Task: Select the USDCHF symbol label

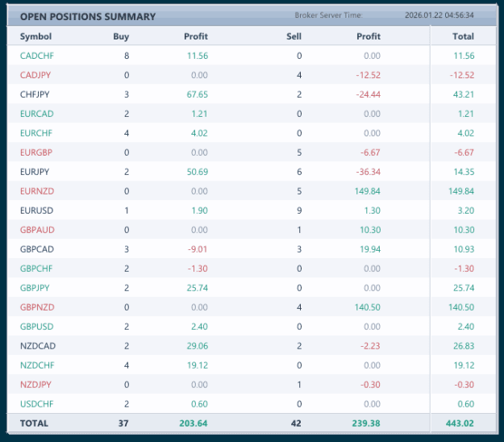Action: click(x=36, y=404)
